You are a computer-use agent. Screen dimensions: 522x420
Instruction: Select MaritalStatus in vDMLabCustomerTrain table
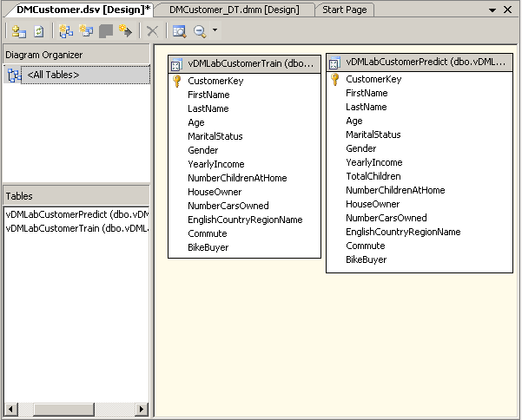click(x=215, y=136)
